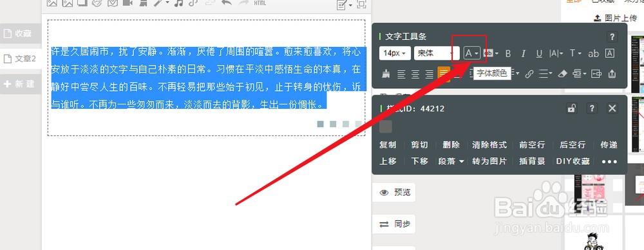Click the side margin adjustment icon
The width and height of the screenshot is (644, 250).
[596, 74]
